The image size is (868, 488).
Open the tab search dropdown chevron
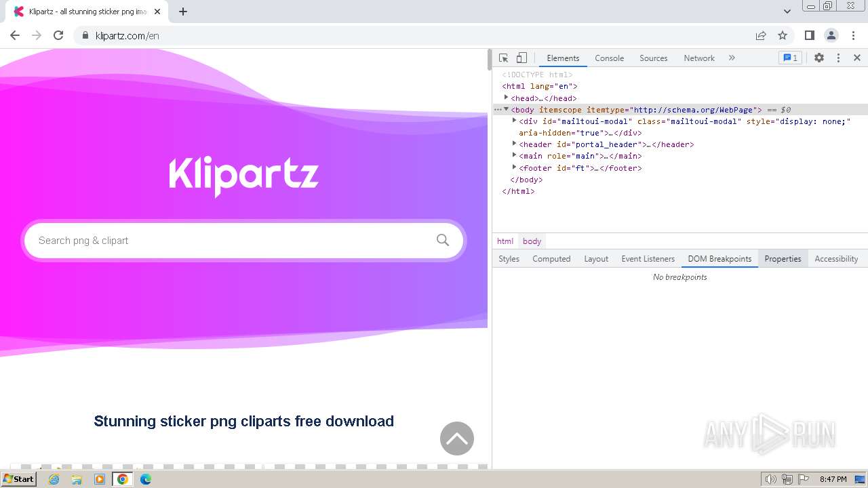pos(787,12)
